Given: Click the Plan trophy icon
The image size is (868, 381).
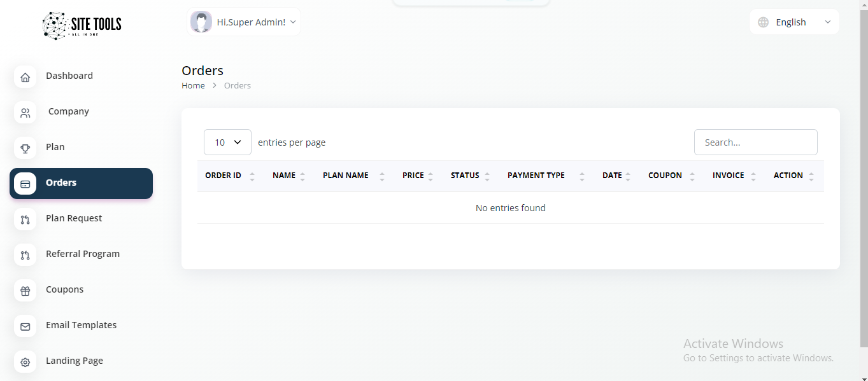Looking at the screenshot, I should [x=25, y=149].
